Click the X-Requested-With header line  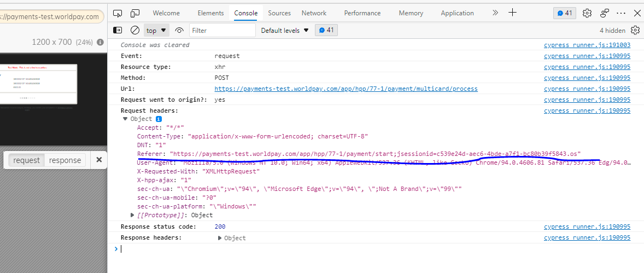198,171
